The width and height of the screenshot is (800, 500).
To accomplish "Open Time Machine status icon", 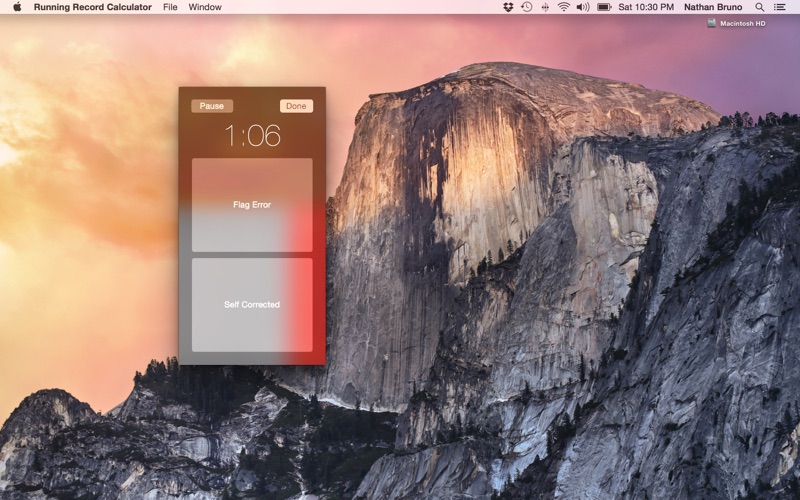I will pos(526,7).
